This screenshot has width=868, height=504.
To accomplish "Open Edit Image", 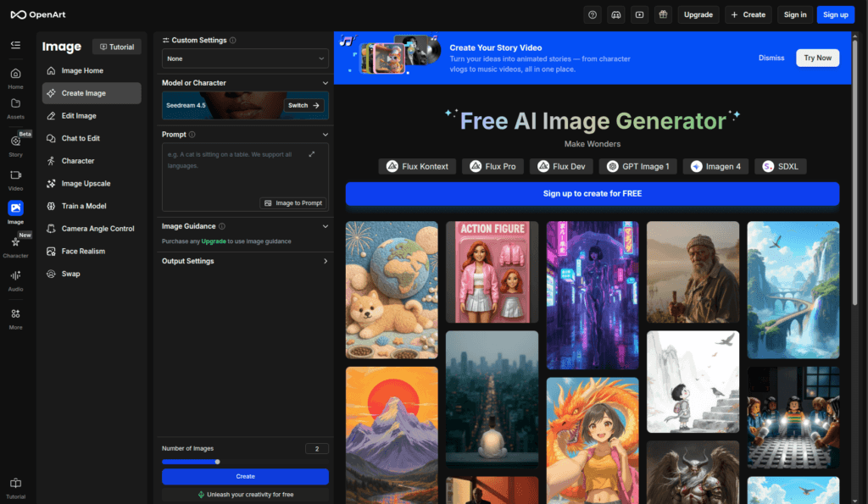I will (92, 116).
